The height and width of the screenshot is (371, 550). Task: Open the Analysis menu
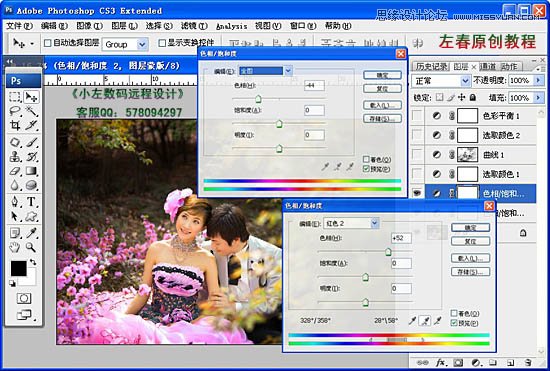(x=232, y=26)
